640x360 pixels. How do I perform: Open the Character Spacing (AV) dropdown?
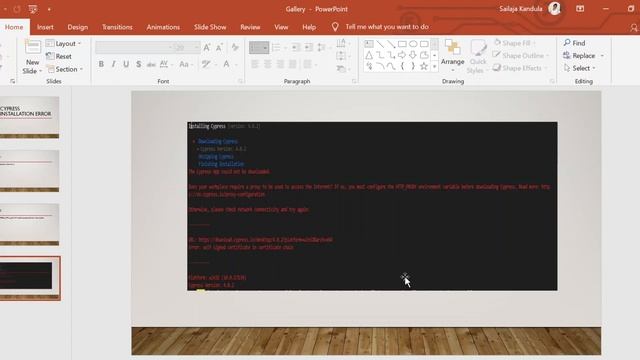pos(166,64)
